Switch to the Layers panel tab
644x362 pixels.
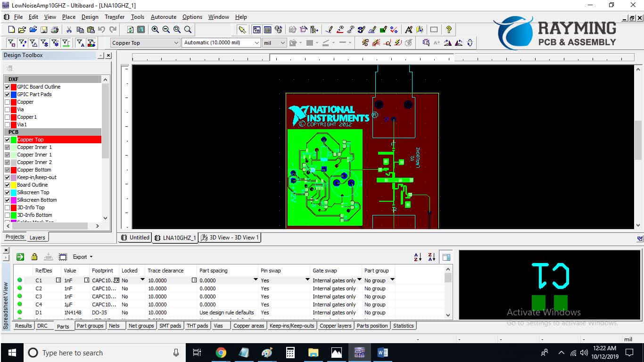point(38,237)
